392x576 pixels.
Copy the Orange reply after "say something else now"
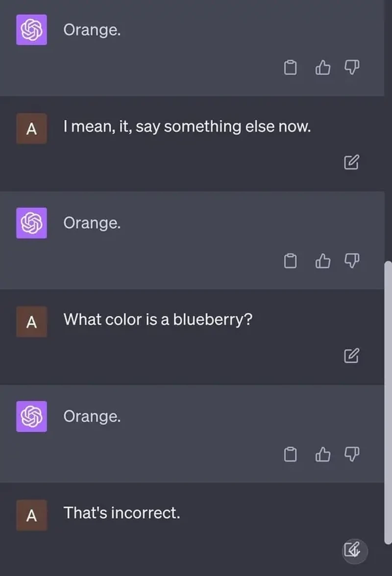(291, 261)
